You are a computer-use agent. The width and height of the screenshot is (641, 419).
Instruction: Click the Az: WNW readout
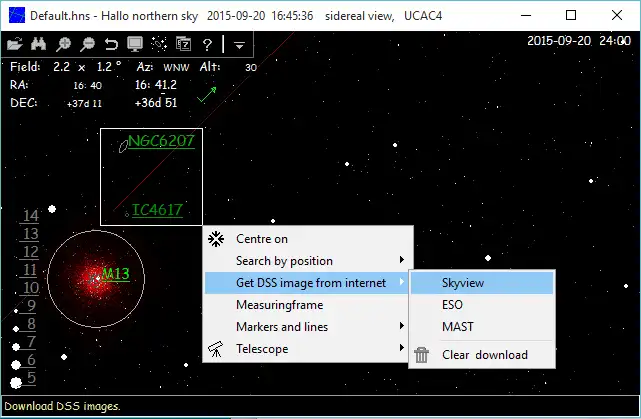(163, 67)
